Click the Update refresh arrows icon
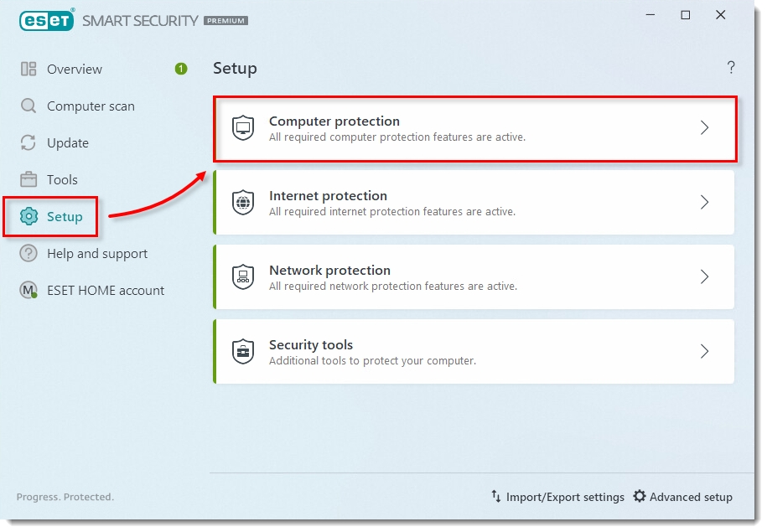The image size is (767, 532). (x=29, y=143)
